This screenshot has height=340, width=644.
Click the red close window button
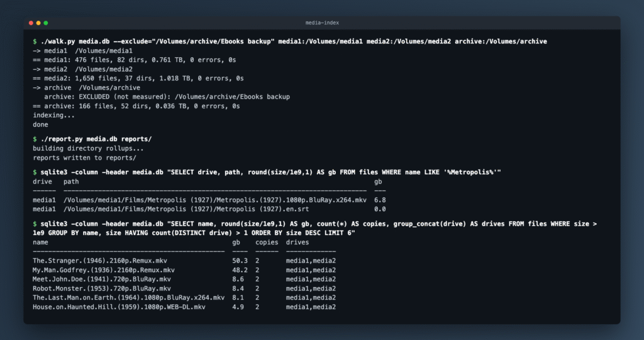(x=31, y=23)
